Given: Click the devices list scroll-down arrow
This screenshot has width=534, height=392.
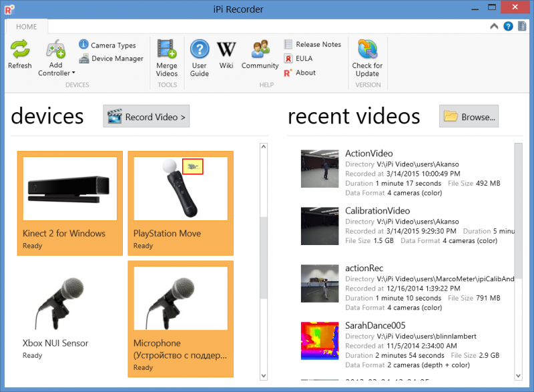Looking at the screenshot, I should [264, 376].
